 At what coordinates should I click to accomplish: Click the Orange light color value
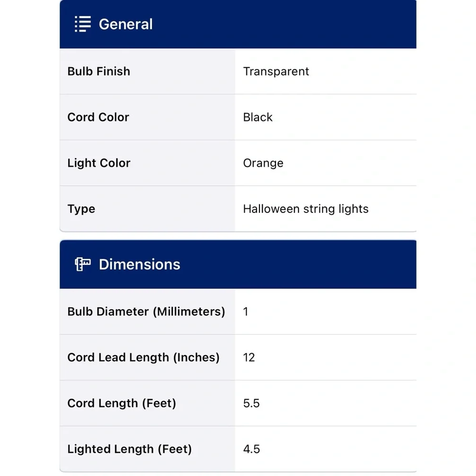pyautogui.click(x=263, y=163)
